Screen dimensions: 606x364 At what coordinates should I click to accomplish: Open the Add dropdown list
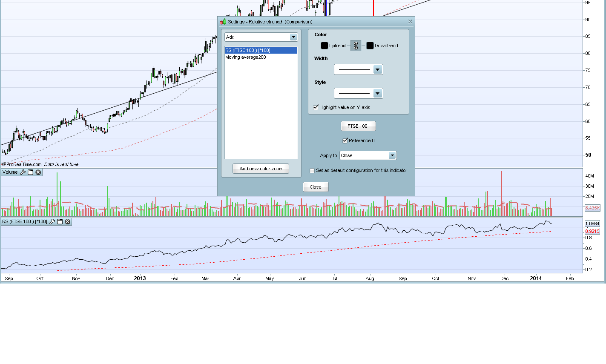[261, 37]
